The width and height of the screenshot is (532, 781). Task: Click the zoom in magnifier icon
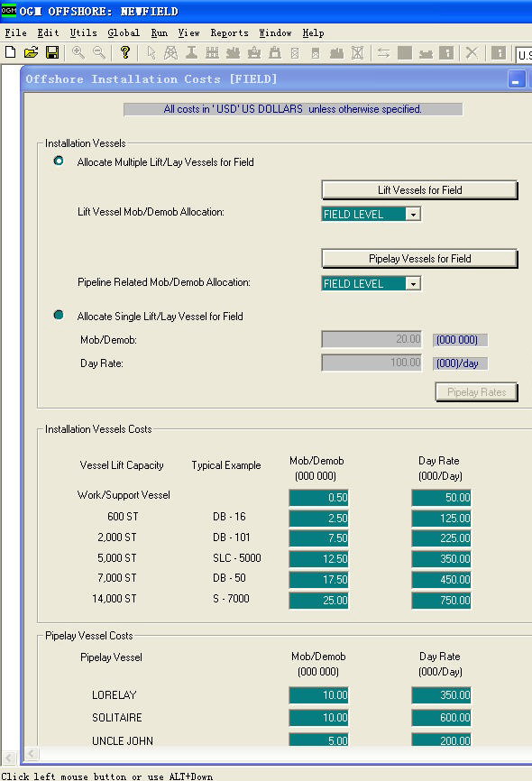pos(78,52)
